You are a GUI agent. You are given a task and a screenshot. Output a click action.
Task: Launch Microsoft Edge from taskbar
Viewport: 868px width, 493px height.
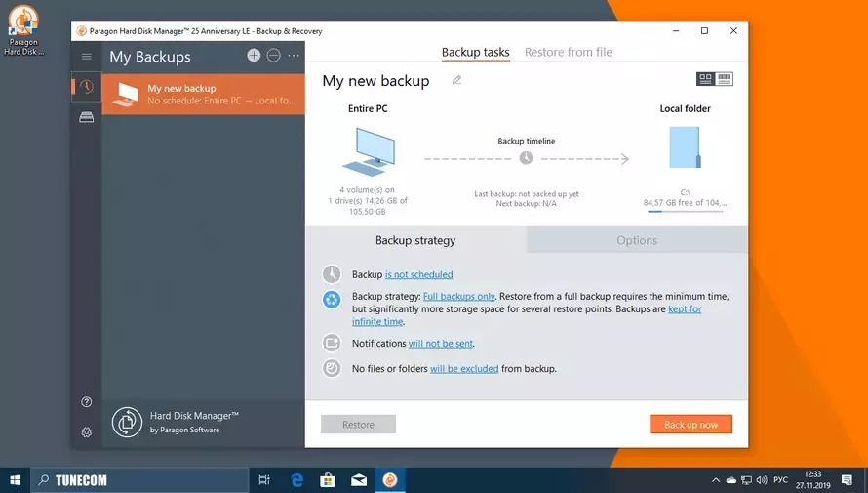click(296, 479)
